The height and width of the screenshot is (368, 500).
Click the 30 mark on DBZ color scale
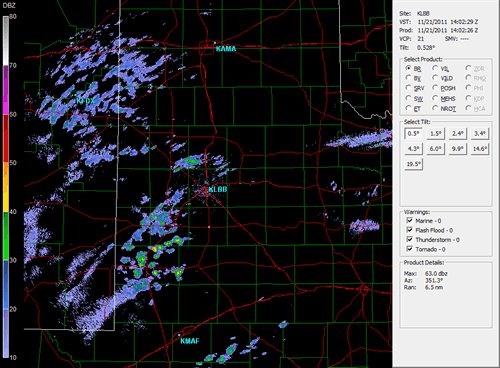(x=13, y=260)
